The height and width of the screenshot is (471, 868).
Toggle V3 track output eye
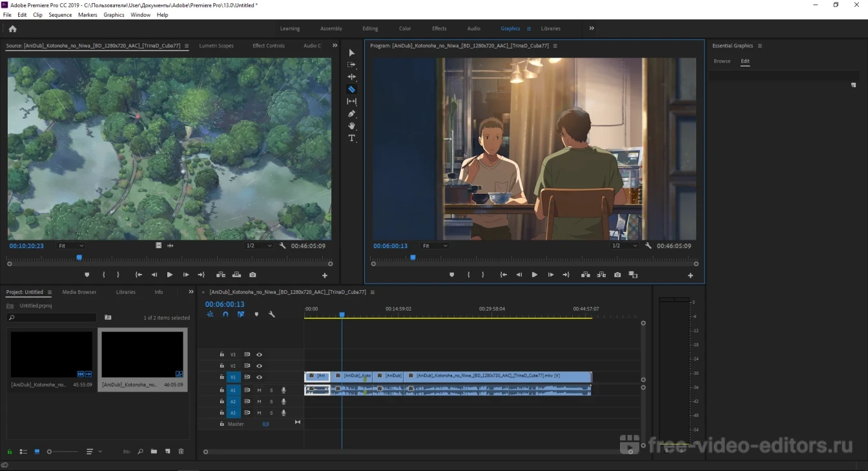pos(259,355)
